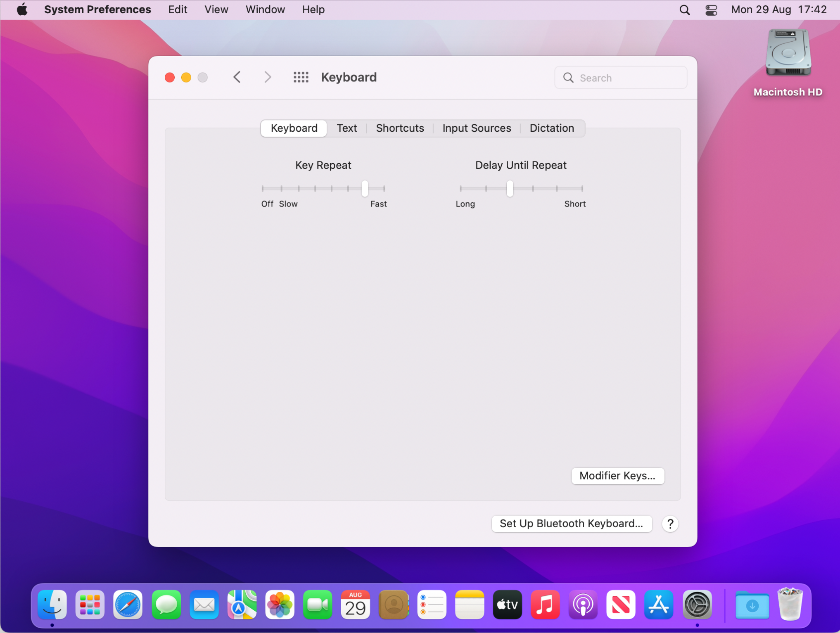Open the System Preferences menu

coord(97,9)
